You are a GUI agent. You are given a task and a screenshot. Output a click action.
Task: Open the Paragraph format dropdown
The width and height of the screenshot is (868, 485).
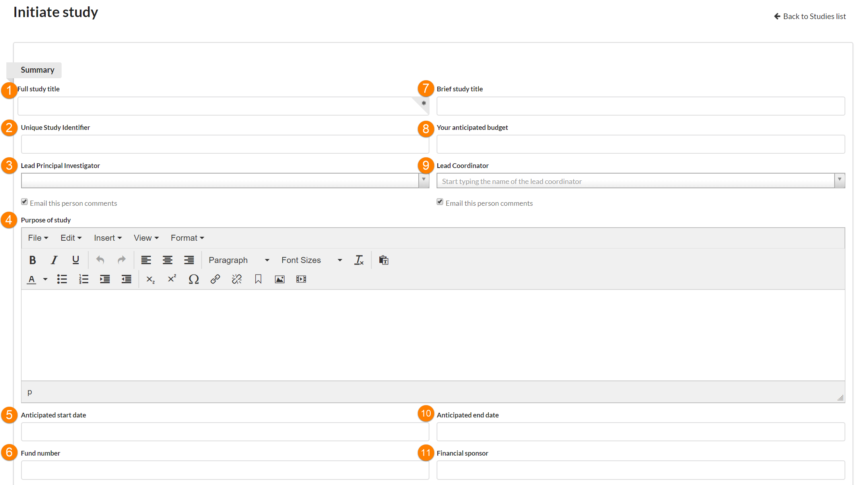click(239, 260)
